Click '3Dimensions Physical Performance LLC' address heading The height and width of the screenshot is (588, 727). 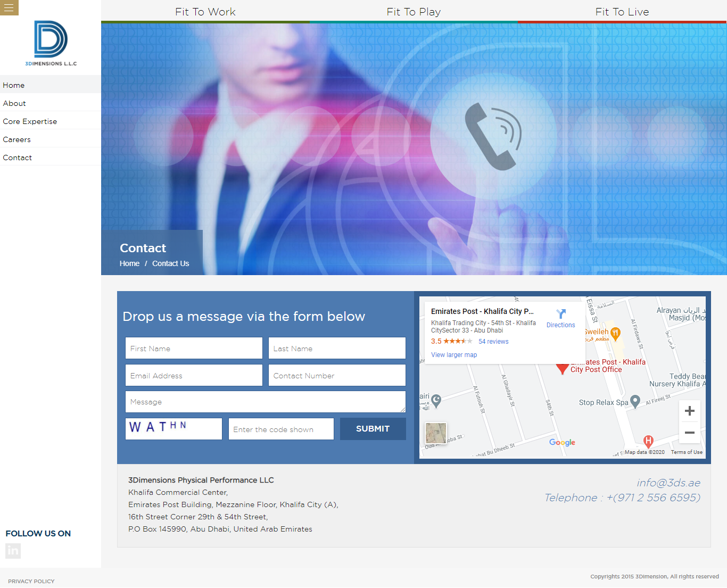pyautogui.click(x=201, y=480)
